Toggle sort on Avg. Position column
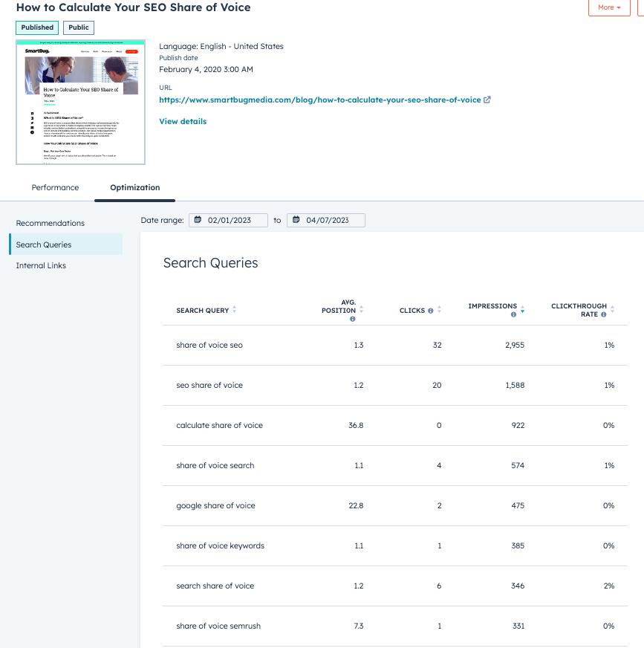Viewport: 644px width, 648px height. [x=360, y=308]
